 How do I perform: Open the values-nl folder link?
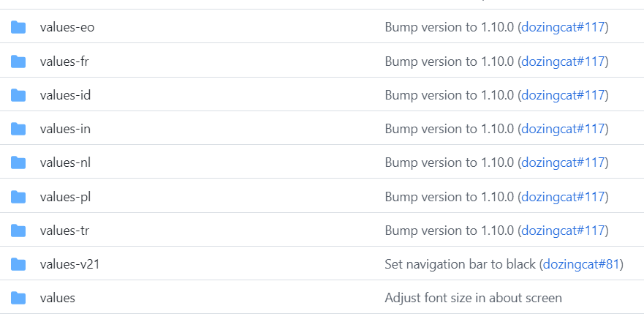pos(65,162)
